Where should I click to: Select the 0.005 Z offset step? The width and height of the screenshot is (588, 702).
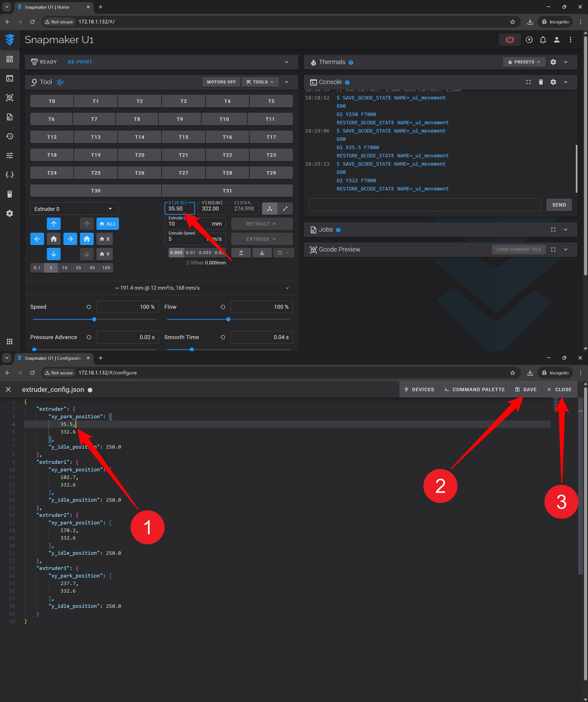click(x=176, y=252)
